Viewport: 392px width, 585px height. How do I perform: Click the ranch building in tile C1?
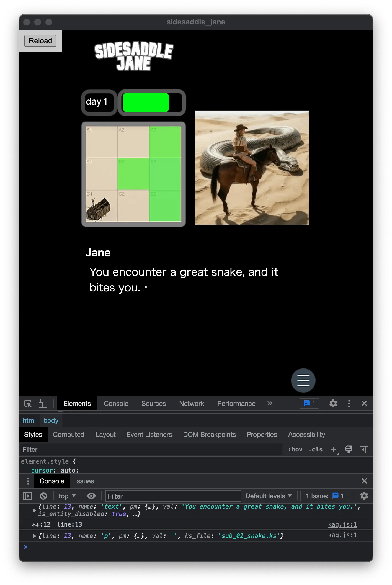click(x=98, y=210)
